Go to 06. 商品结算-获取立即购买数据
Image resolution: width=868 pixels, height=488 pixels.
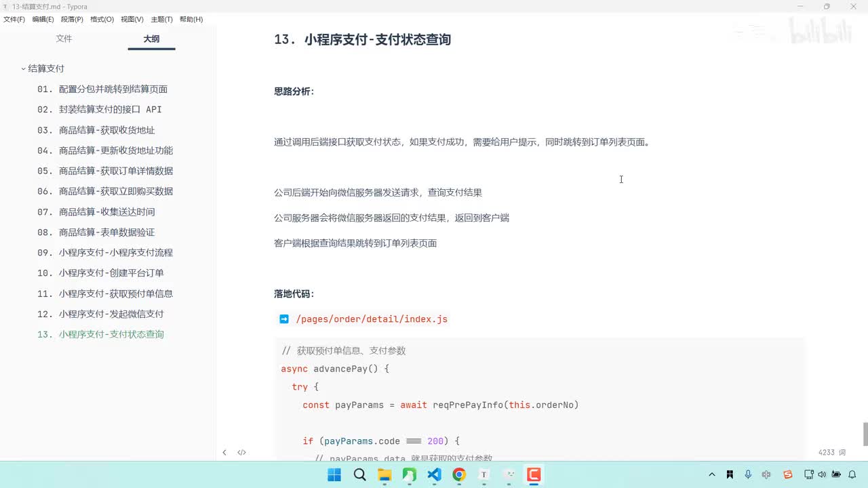tap(105, 191)
